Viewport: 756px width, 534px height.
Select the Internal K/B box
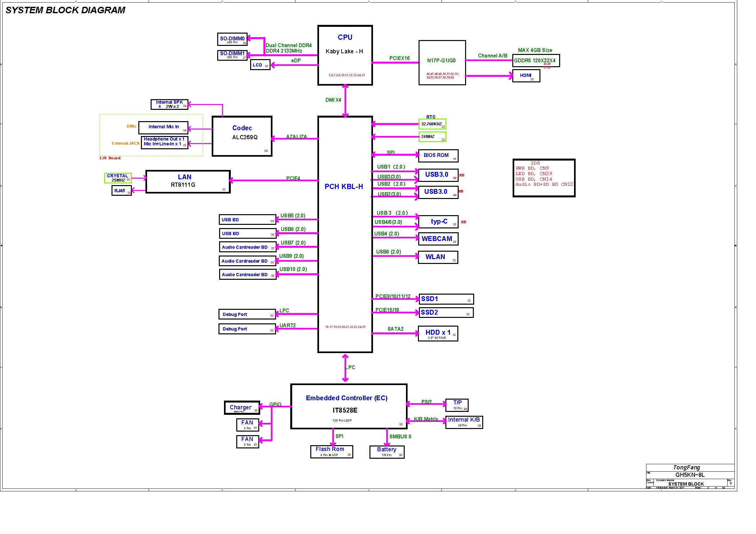point(463,422)
